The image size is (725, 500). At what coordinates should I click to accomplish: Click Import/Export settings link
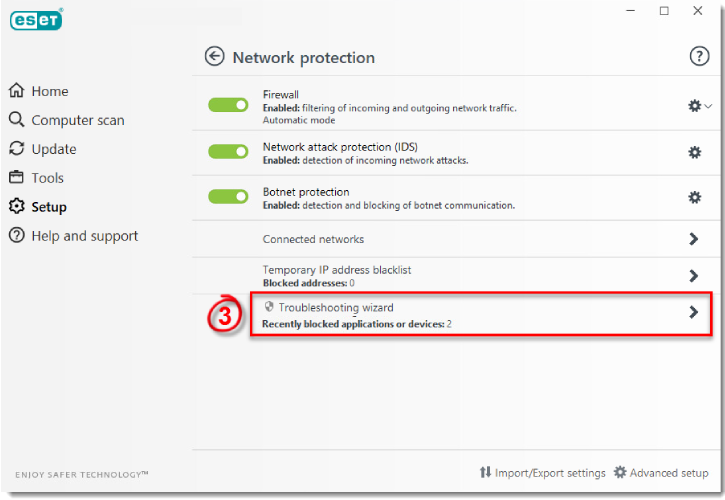tap(542, 473)
